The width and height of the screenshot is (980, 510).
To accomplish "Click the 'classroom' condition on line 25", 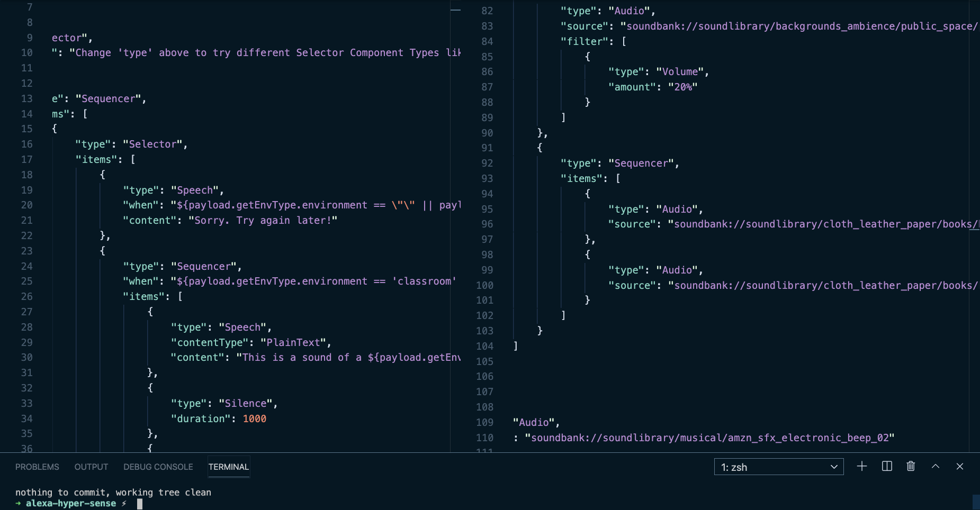I will [424, 281].
